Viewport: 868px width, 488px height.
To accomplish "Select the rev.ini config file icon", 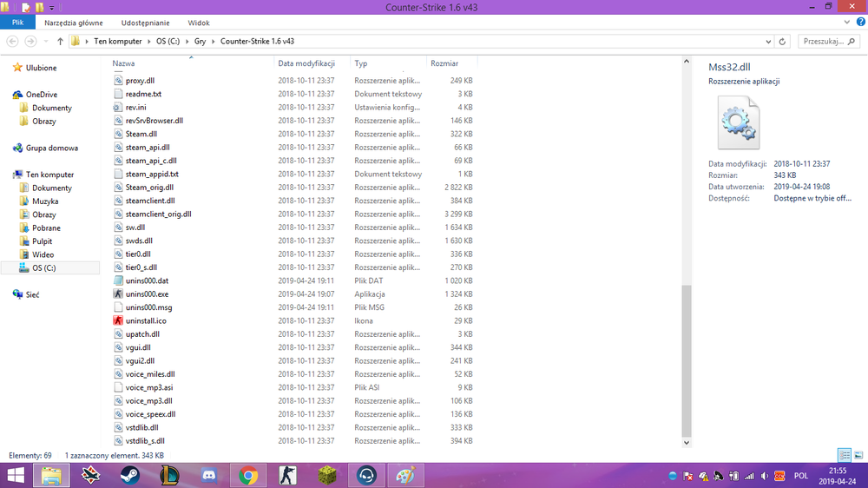I will [118, 107].
